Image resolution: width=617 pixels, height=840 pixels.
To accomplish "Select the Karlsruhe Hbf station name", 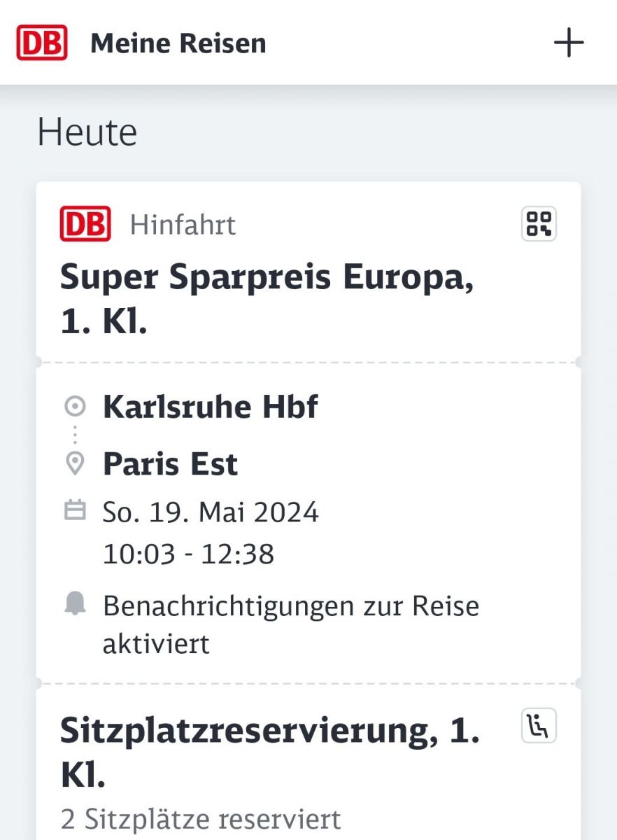I will pyautogui.click(x=211, y=407).
